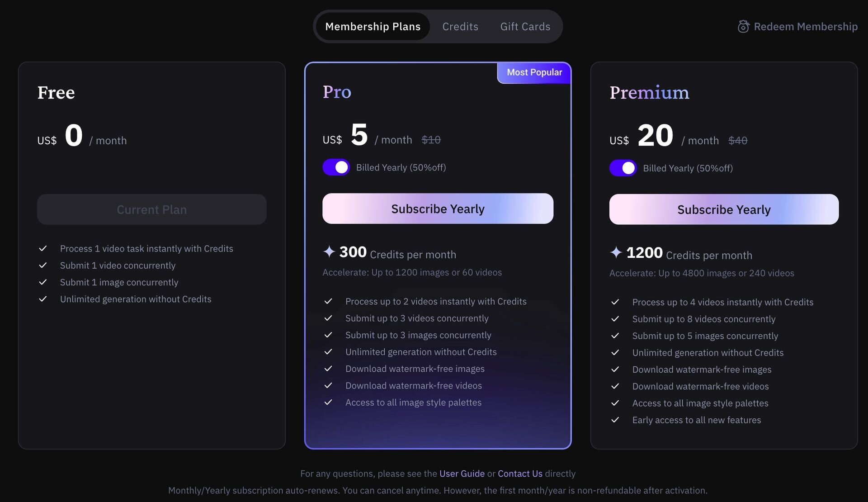Viewport: 868px width, 502px height.
Task: Click the Most Popular badge on Pro
Action: [x=534, y=72]
